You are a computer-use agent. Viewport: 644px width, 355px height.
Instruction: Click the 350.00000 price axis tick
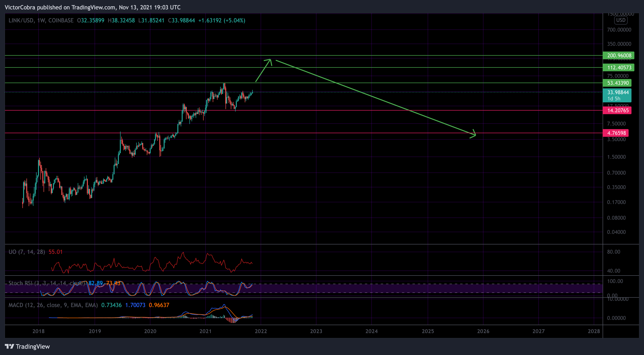[x=619, y=44]
